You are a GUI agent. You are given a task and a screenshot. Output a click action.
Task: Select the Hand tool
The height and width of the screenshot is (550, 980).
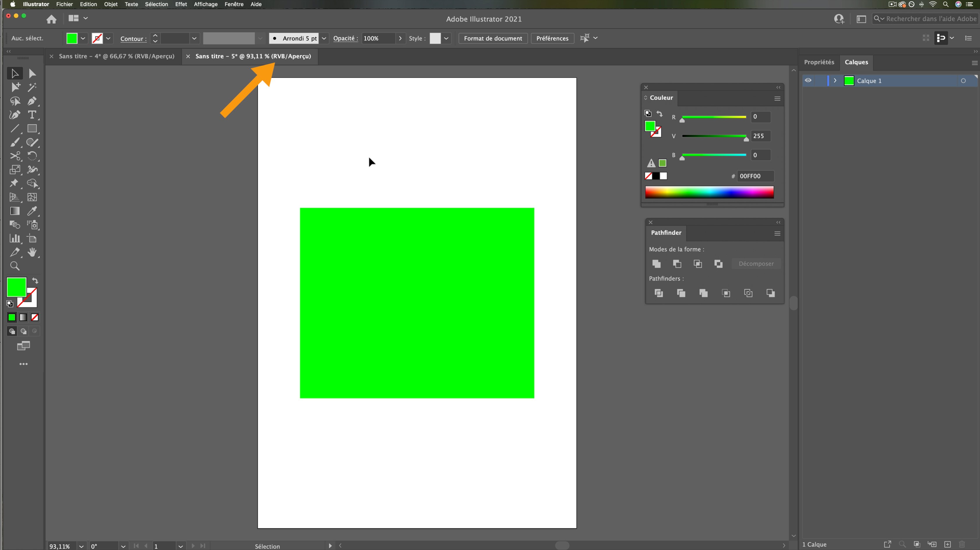32,252
